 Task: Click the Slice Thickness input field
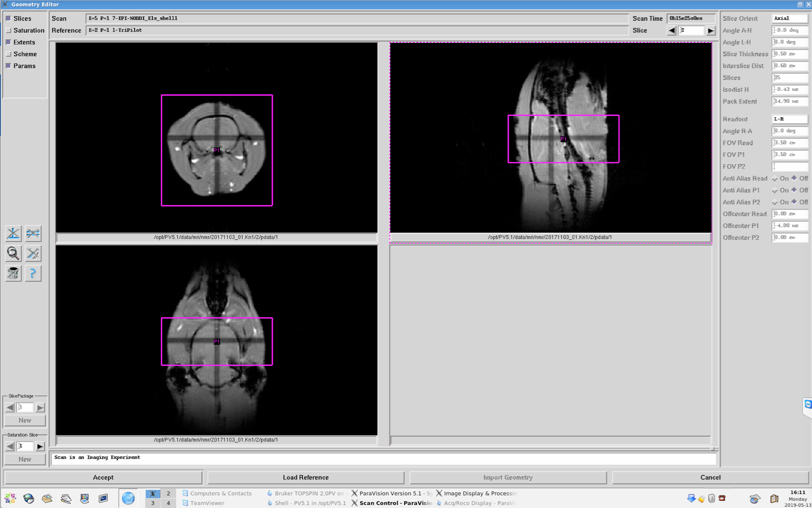coord(790,54)
